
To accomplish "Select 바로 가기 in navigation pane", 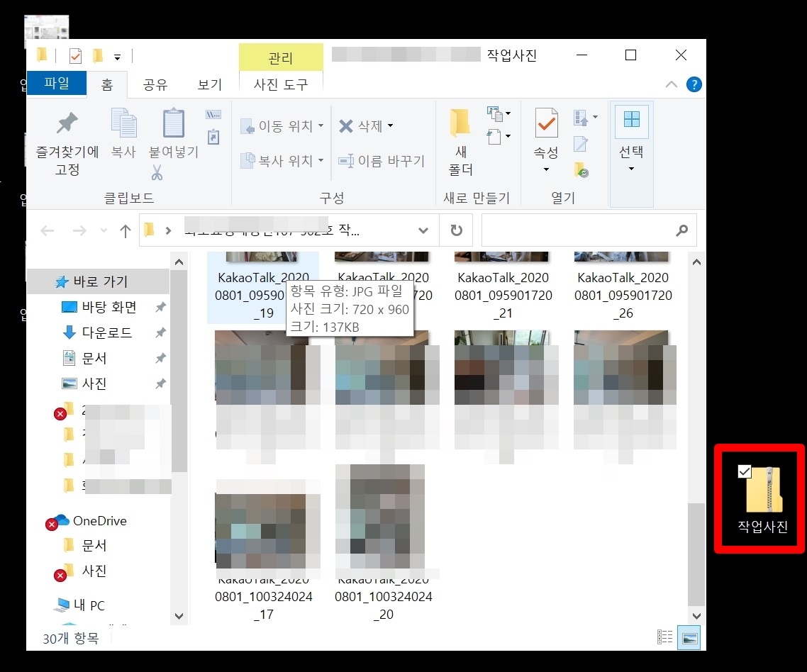I will coord(99,281).
